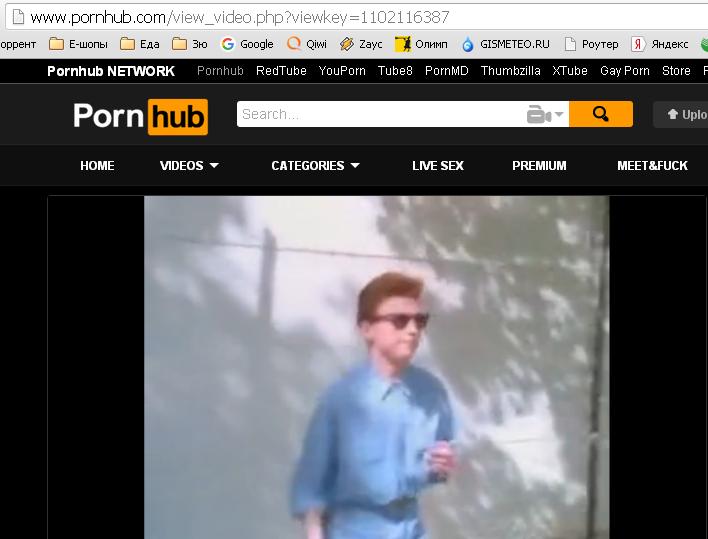Expand the VIDEOS dropdown menu
Viewport: 708px width, 539px height.
189,166
